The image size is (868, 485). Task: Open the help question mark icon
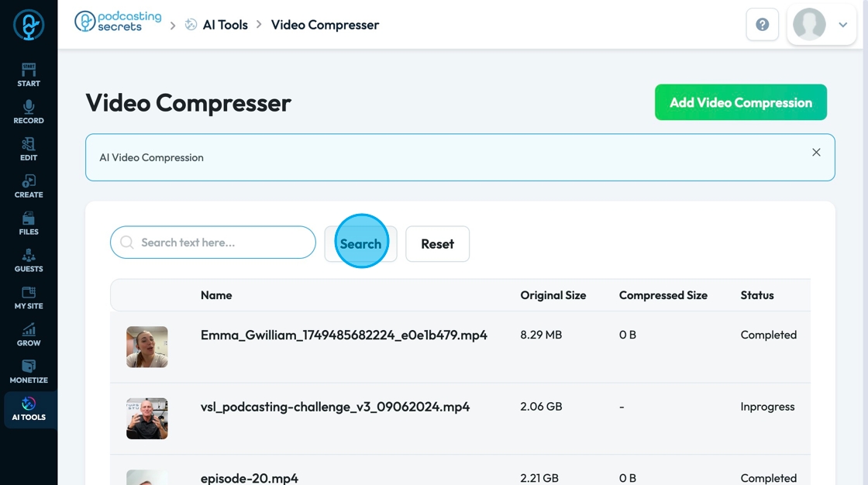[x=763, y=24]
